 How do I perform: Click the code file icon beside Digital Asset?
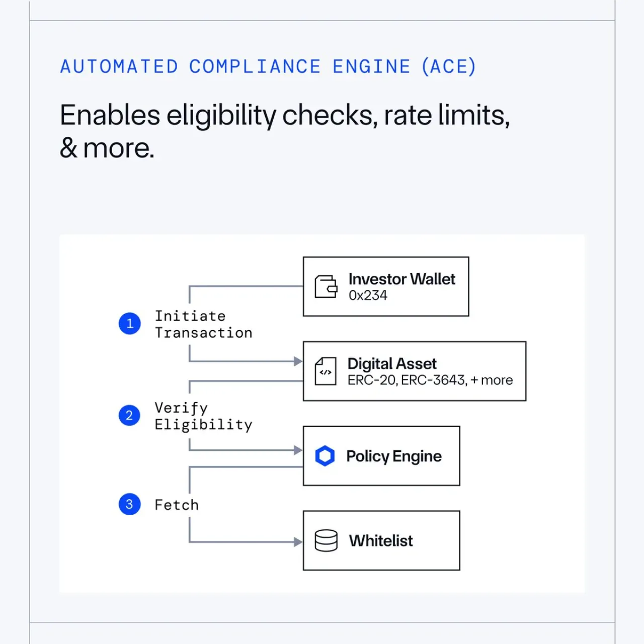coord(326,371)
